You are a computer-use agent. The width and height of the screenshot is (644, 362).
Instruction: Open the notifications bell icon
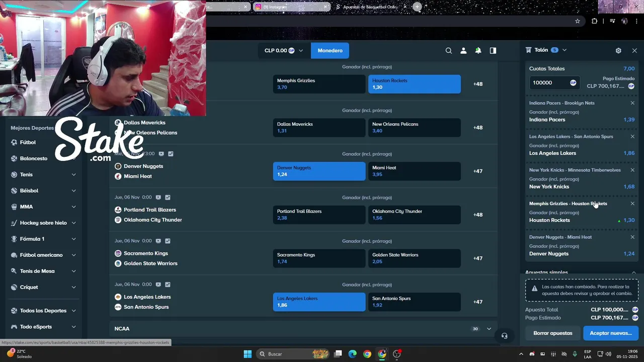point(478,50)
